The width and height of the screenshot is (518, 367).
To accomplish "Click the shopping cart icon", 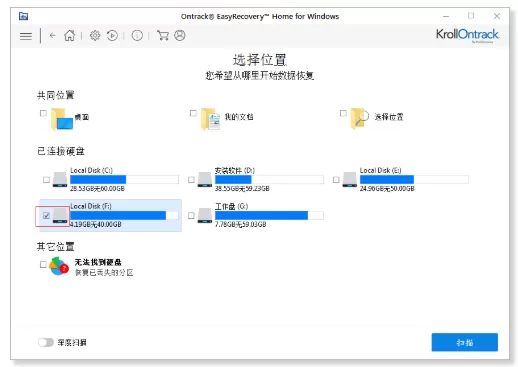I will (163, 35).
